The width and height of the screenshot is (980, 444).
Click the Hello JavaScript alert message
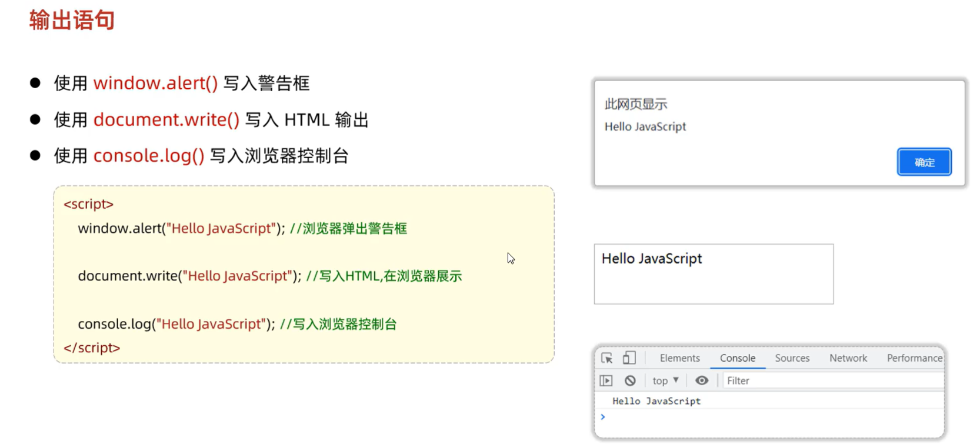645,126
